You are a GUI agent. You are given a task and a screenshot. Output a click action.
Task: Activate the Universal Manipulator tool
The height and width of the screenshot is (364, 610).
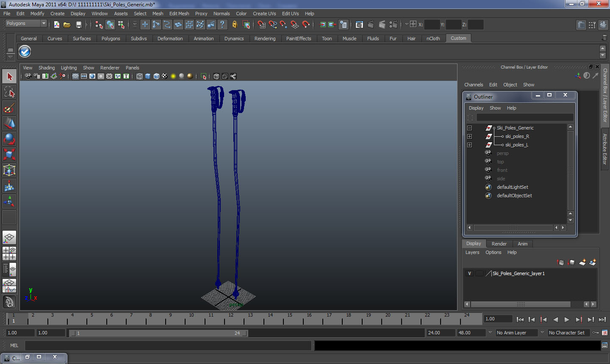[x=9, y=170]
